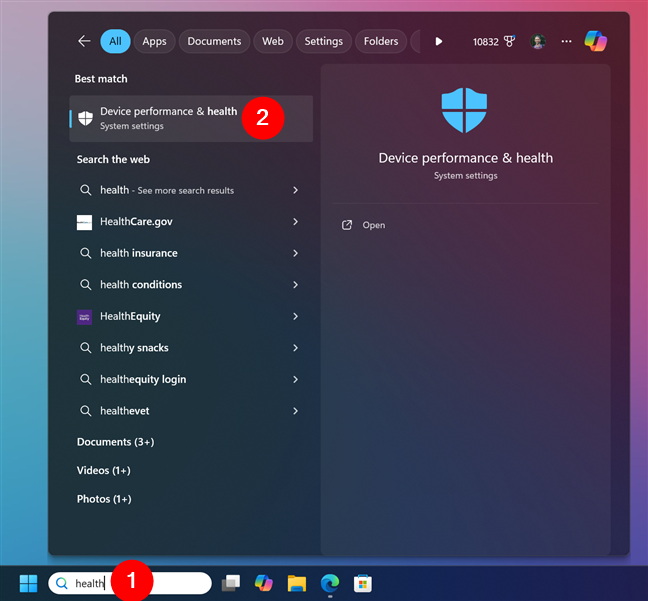This screenshot has width=648, height=601.
Task: Launch Copilot from the taskbar
Action: (x=264, y=583)
